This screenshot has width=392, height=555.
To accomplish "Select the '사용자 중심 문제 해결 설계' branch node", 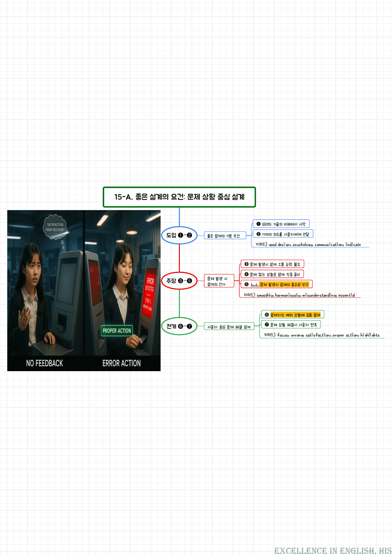I will [x=229, y=327].
